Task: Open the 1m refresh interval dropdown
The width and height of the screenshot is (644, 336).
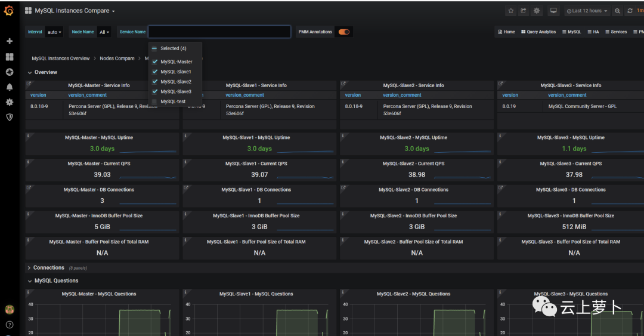Action: (x=640, y=11)
